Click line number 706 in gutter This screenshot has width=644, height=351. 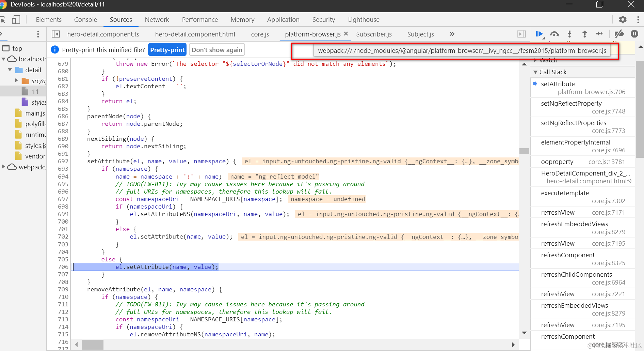[63, 267]
